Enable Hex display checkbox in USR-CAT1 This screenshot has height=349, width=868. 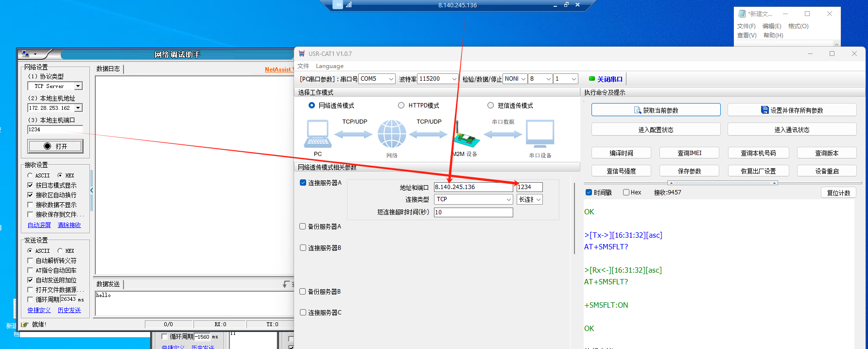626,192
